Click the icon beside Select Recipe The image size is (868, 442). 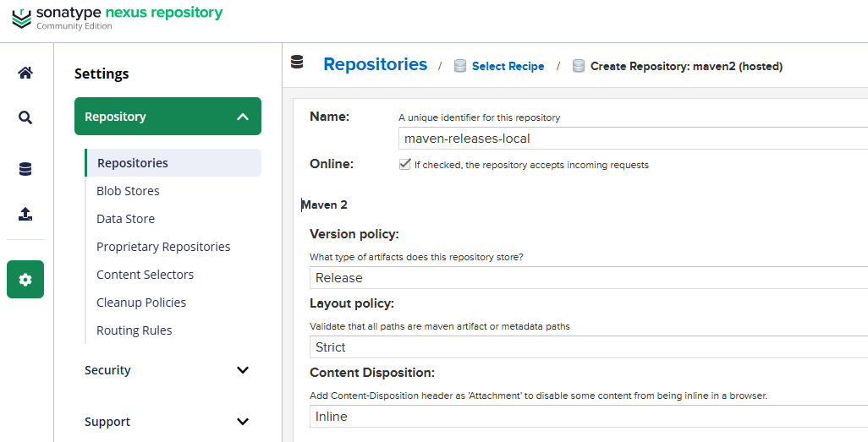[460, 67]
